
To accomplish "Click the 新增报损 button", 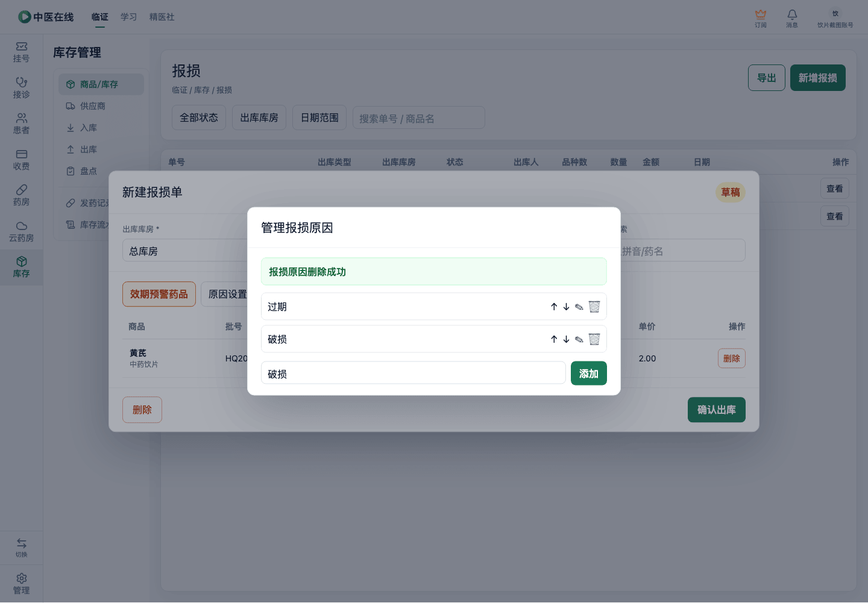I will (x=818, y=78).
